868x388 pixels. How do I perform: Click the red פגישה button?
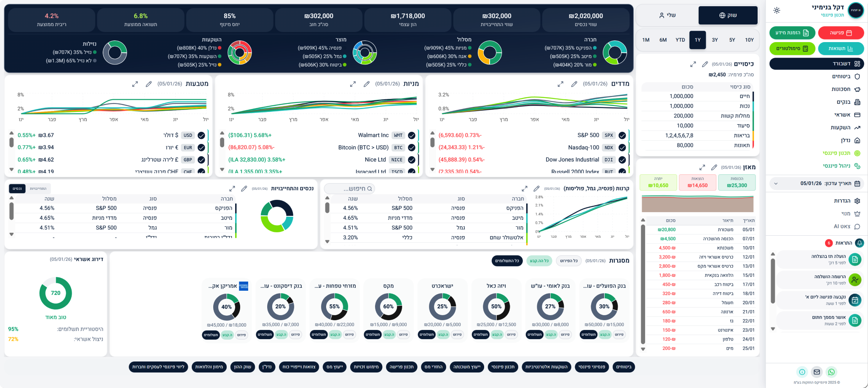(841, 33)
